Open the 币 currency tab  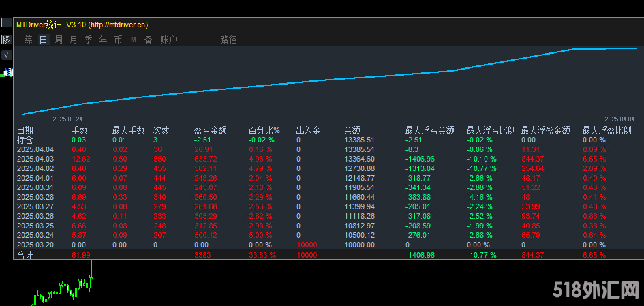click(119, 40)
